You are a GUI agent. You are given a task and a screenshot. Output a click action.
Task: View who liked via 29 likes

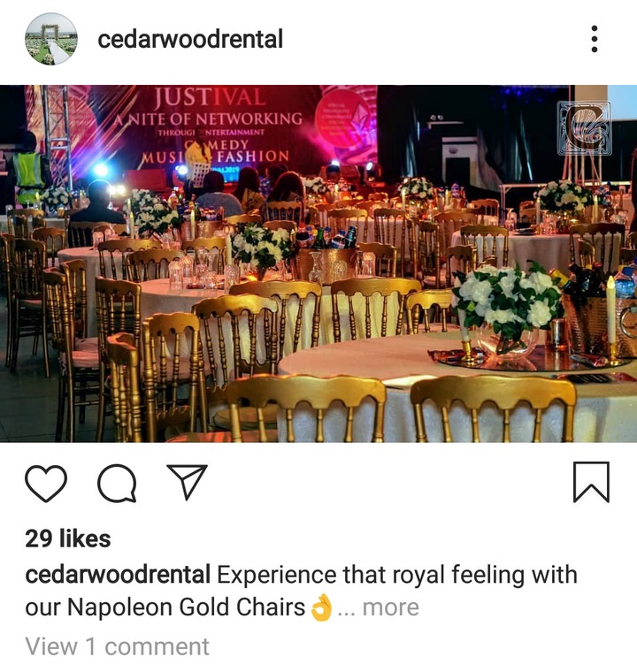pyautogui.click(x=68, y=538)
